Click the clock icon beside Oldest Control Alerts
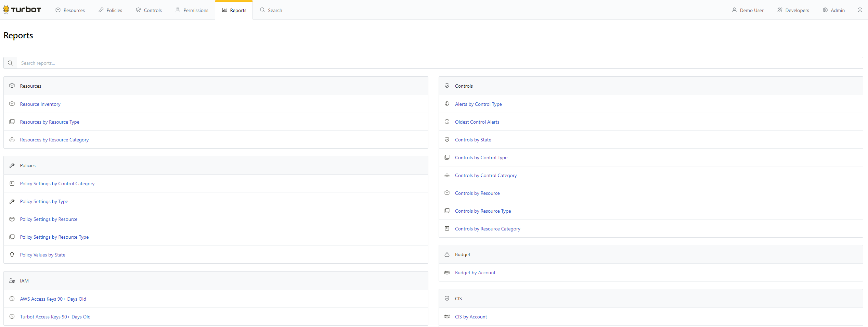 (x=447, y=122)
